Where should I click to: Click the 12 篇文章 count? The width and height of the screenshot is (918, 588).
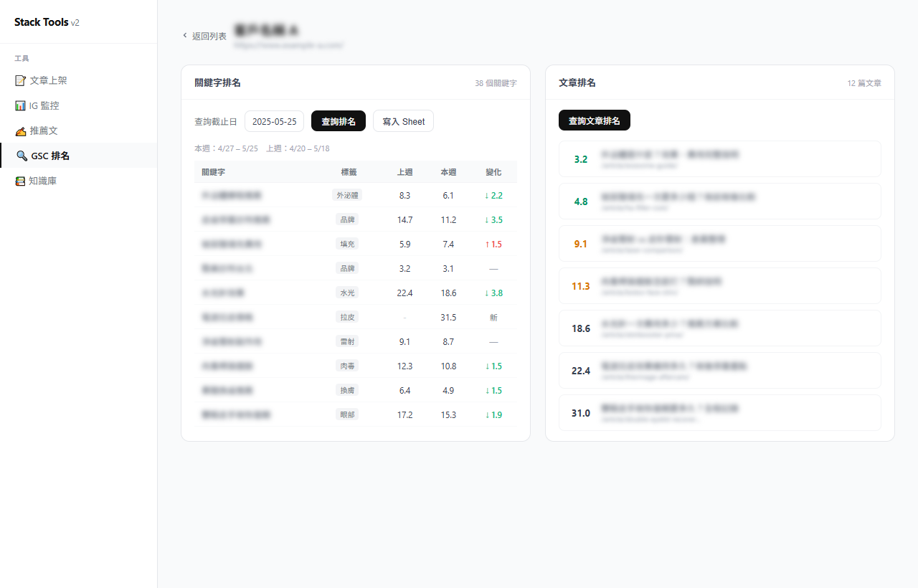tap(864, 83)
